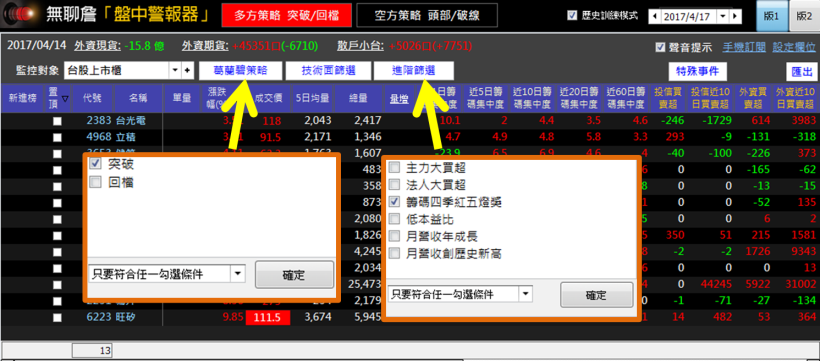Open 設定欄位 link
The image size is (820, 361).
[794, 48]
